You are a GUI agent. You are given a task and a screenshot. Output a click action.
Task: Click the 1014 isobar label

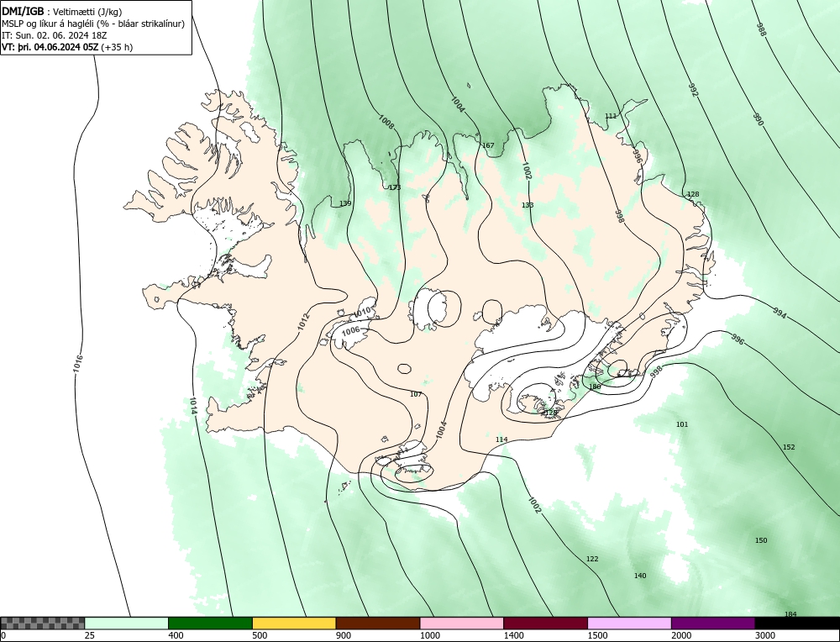(194, 406)
